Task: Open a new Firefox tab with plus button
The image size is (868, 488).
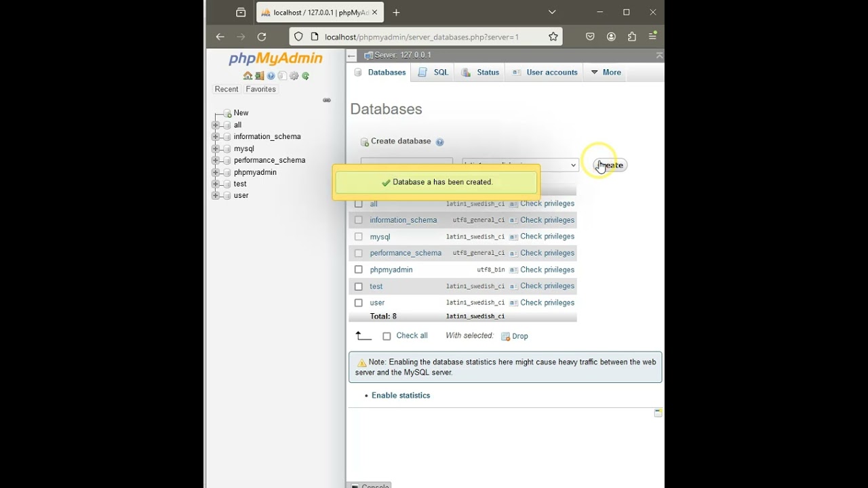Action: tap(396, 12)
